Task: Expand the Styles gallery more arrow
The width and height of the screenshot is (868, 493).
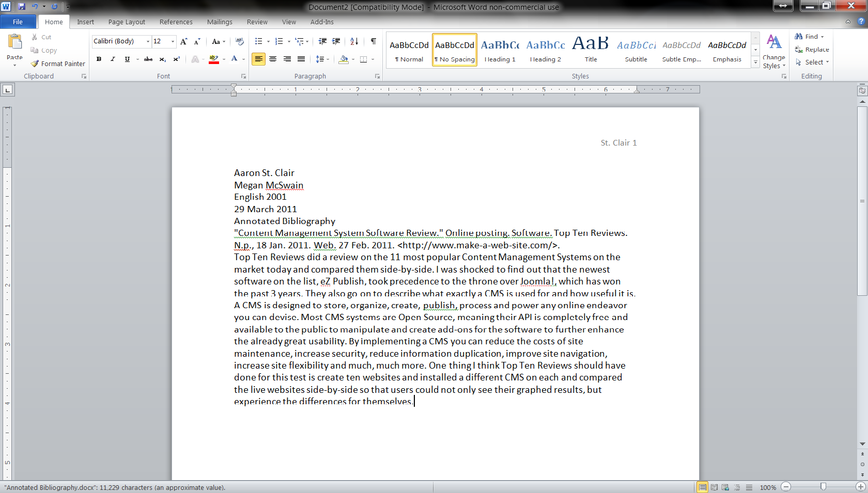Action: pos(755,62)
